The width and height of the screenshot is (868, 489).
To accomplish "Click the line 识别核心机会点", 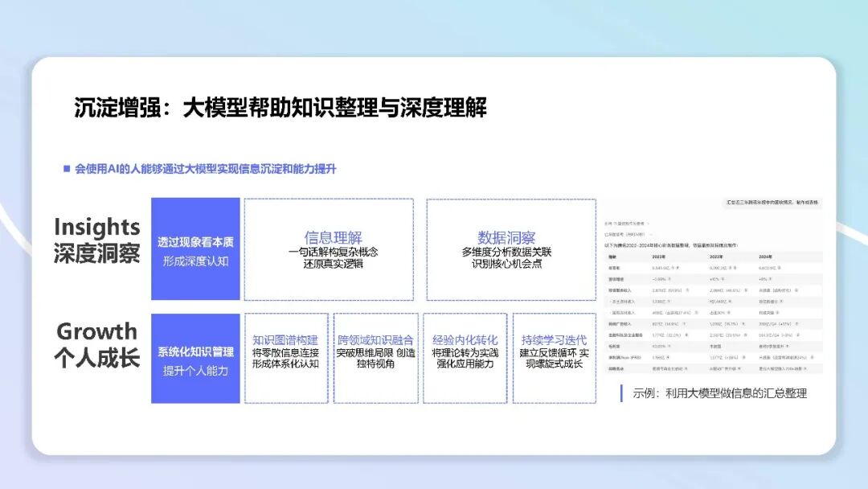I will click(x=506, y=264).
